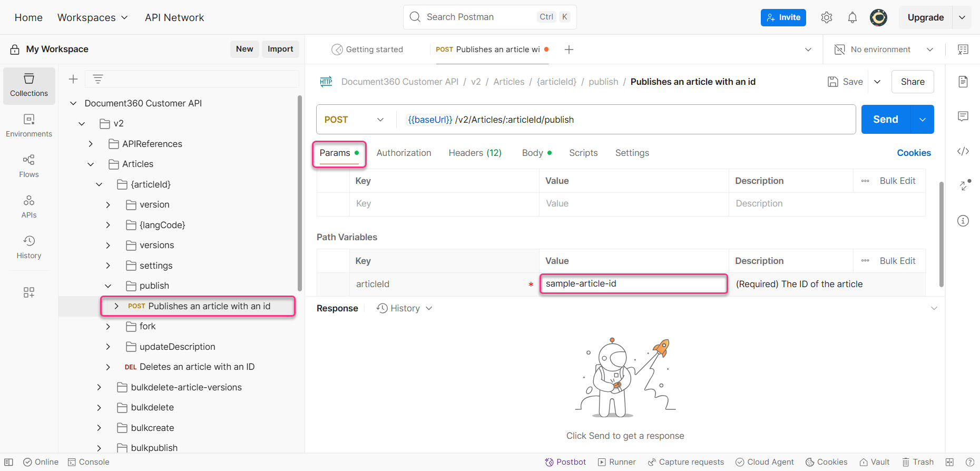980x471 pixels.
Task: Click the configure workspace sidebar grid icon
Action: [29, 292]
